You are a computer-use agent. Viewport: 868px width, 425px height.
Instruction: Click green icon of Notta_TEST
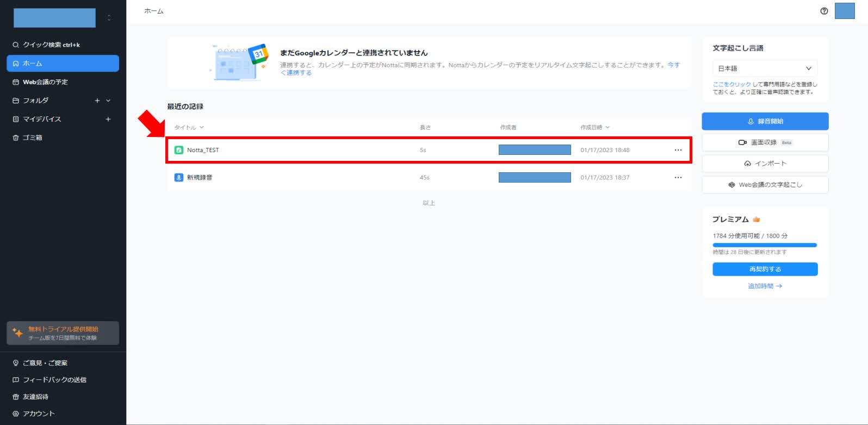(x=178, y=150)
